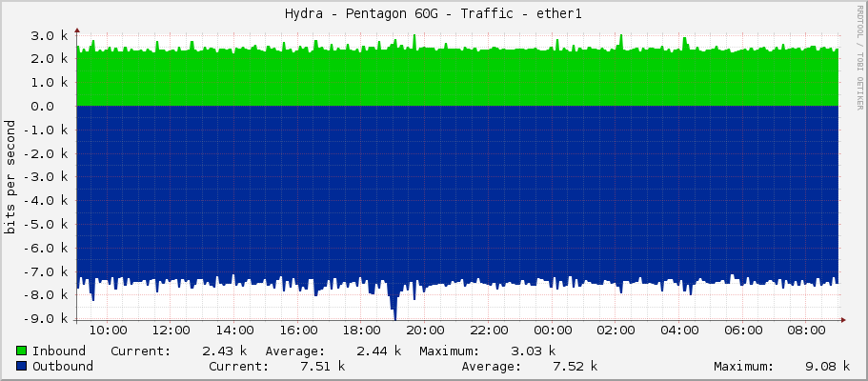Click the '-4.0 k' y-axis label

[x=47, y=201]
